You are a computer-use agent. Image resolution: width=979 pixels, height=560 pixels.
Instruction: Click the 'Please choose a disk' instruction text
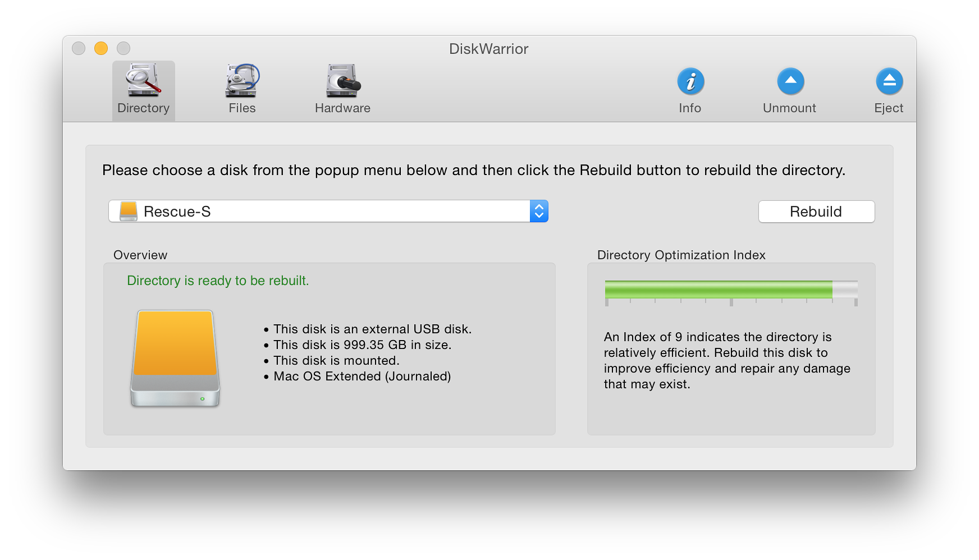[x=474, y=170]
